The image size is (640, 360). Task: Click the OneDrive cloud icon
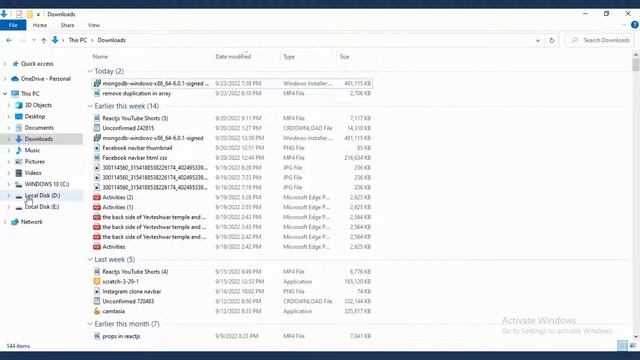[x=15, y=78]
